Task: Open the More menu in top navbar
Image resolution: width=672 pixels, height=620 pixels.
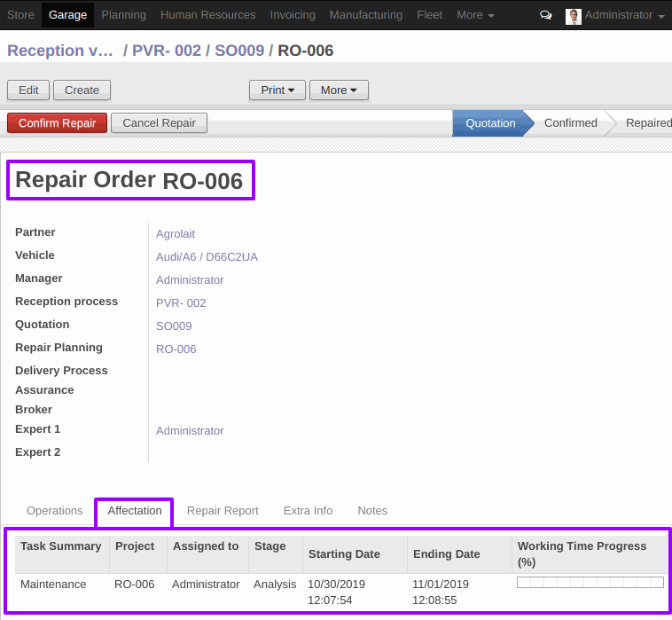Action: tap(474, 15)
